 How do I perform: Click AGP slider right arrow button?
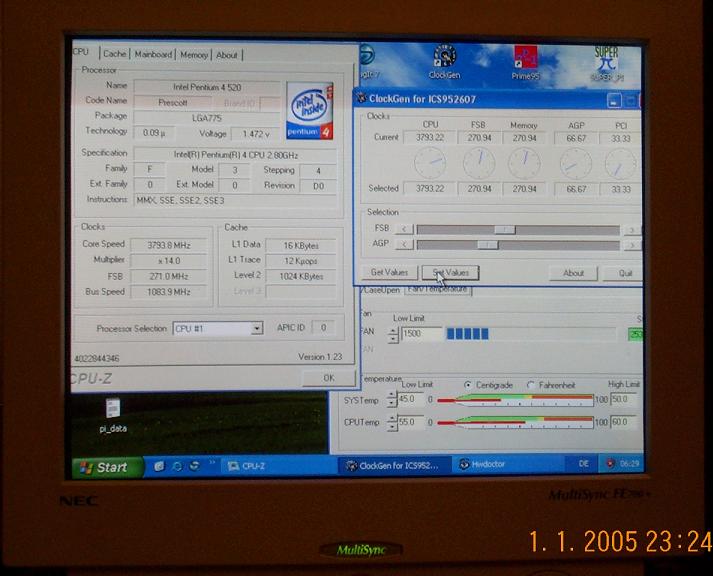631,245
